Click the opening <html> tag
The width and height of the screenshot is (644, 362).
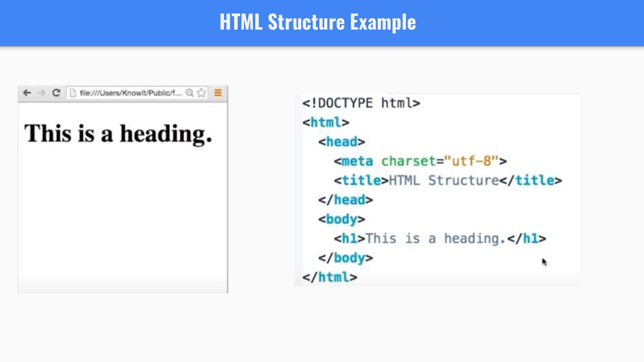tap(326, 123)
